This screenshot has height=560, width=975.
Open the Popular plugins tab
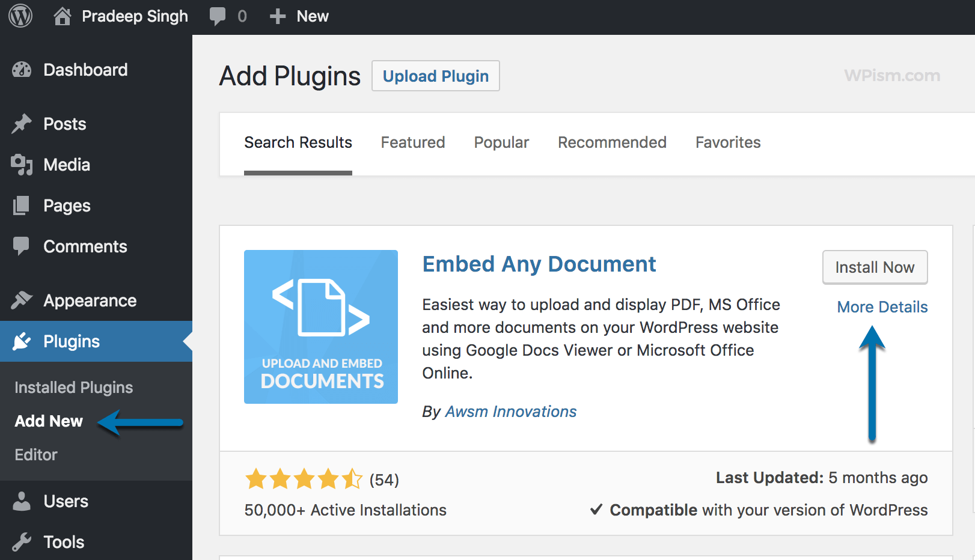pyautogui.click(x=501, y=142)
